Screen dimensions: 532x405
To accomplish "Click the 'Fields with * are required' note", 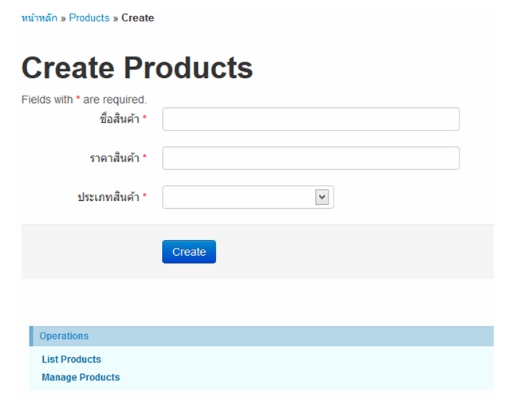I will pyautogui.click(x=84, y=100).
